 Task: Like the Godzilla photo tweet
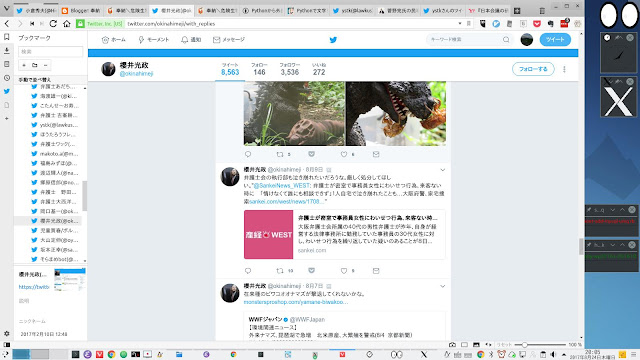pyautogui.click(x=344, y=154)
